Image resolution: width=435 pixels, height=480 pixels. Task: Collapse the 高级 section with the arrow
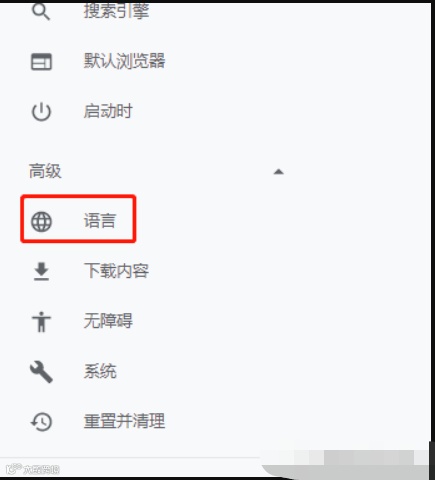click(278, 172)
